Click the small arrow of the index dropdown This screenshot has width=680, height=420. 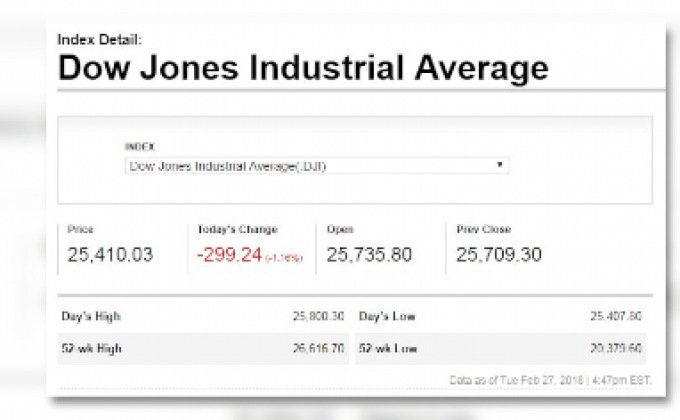[x=499, y=165]
